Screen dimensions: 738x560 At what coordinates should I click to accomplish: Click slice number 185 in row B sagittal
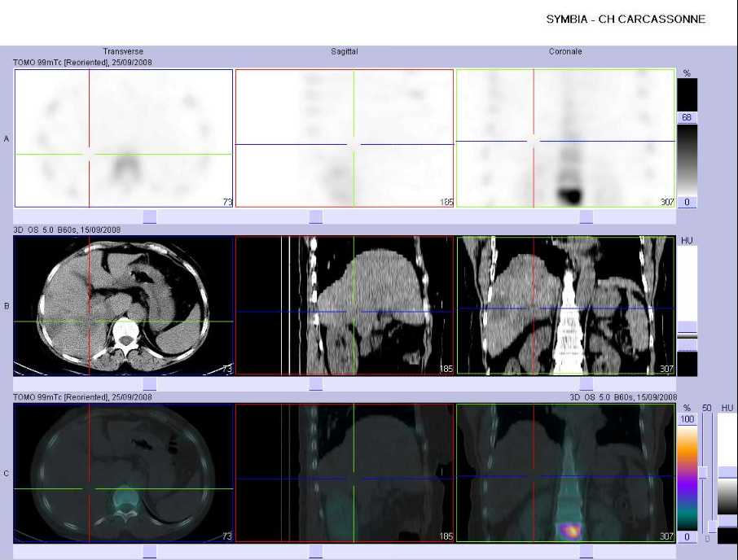click(x=446, y=369)
